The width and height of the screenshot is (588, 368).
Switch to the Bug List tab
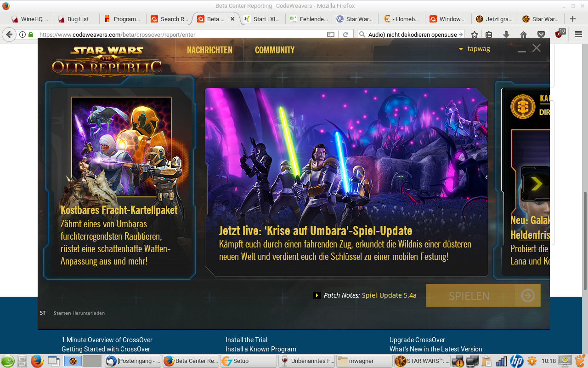point(75,19)
